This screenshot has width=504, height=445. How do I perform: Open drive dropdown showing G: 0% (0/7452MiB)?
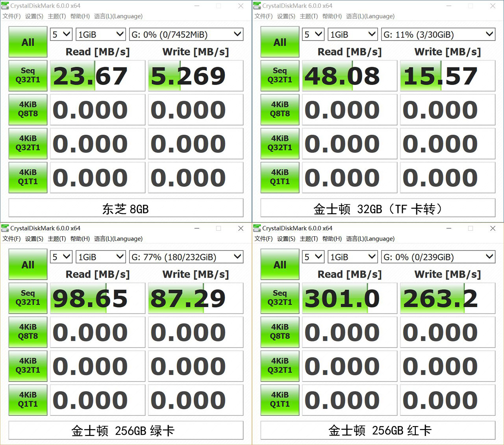click(x=186, y=34)
